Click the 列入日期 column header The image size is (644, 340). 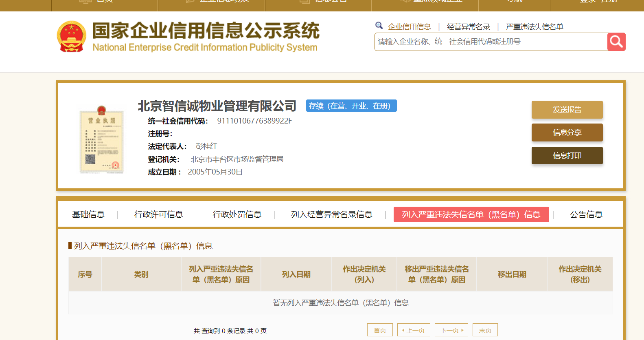[296, 274]
